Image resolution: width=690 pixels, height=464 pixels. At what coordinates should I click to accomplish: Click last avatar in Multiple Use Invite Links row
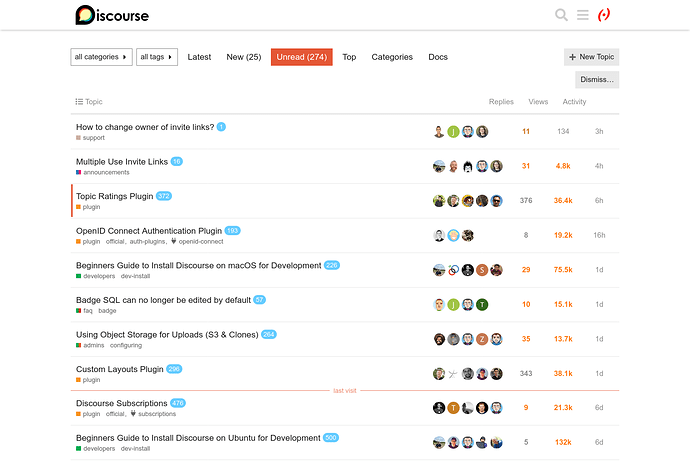496,166
